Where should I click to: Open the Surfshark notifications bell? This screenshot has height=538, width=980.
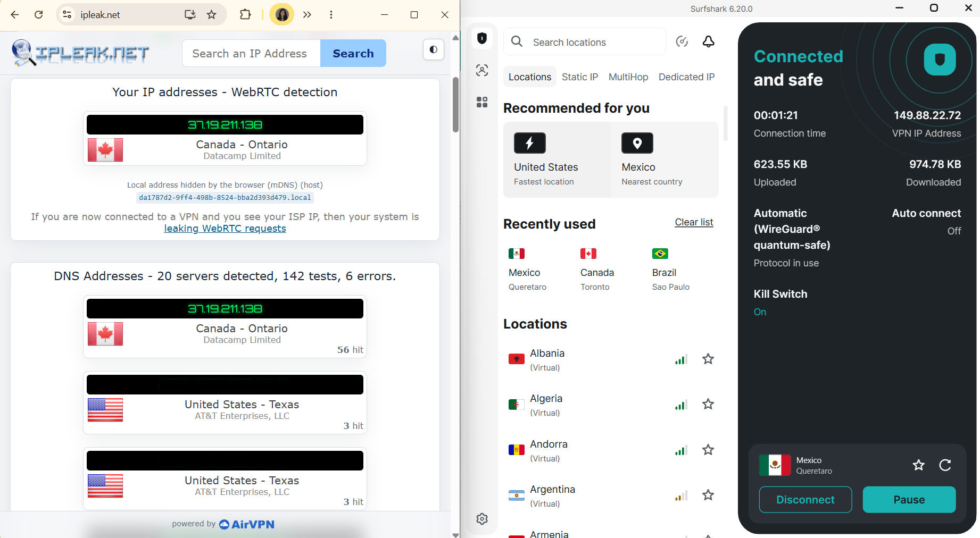[709, 41]
